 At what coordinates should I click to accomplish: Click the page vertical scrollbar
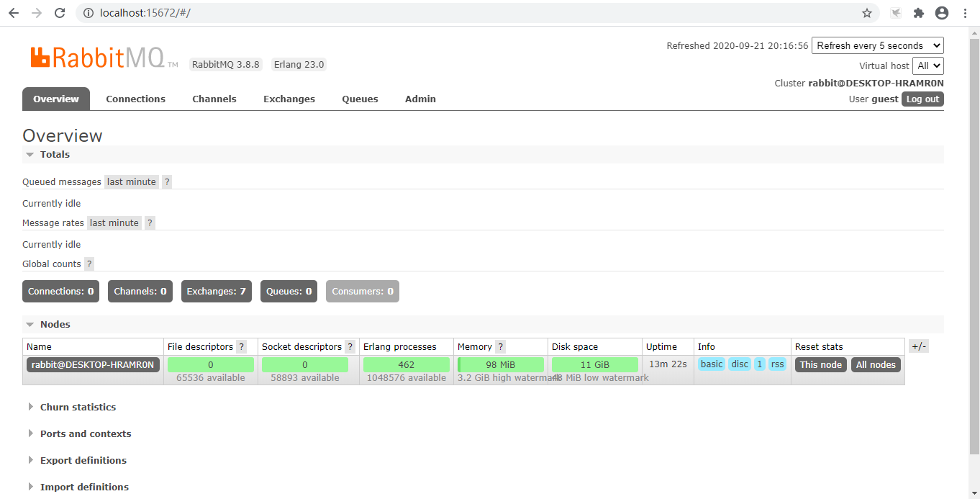coord(975,245)
